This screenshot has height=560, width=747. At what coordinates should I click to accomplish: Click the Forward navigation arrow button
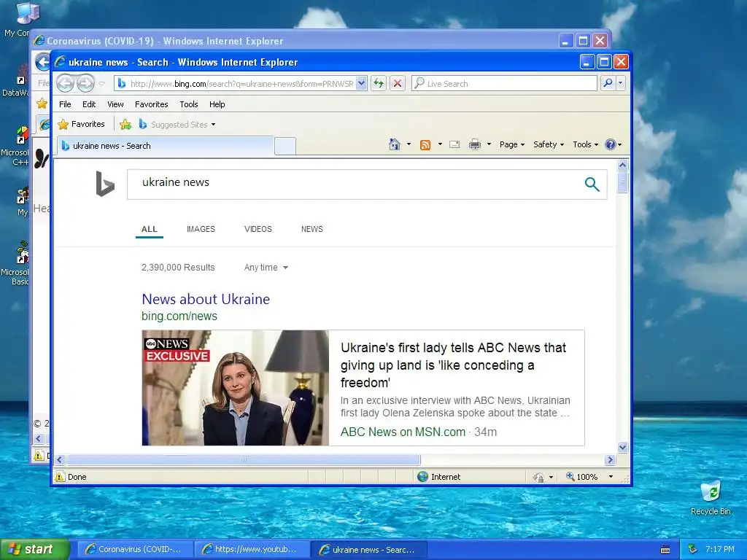pyautogui.click(x=86, y=84)
